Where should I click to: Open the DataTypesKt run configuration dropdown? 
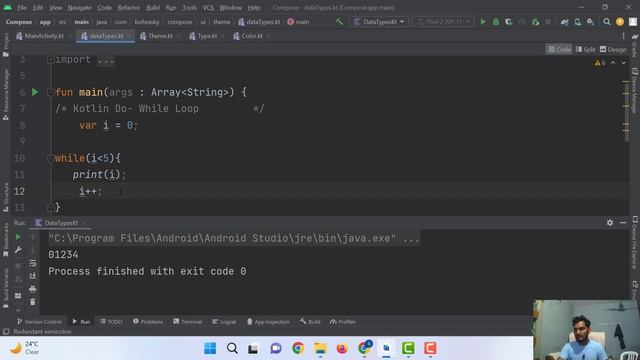coord(379,22)
